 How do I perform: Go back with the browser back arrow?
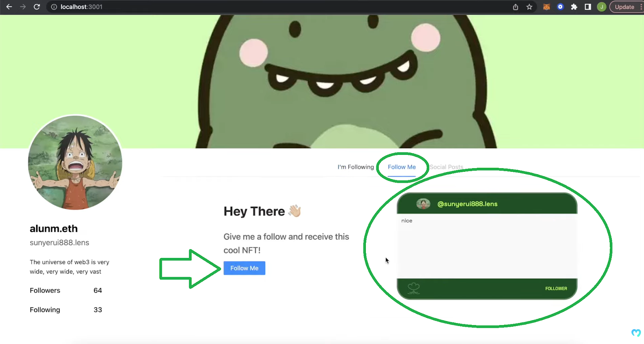coord(9,7)
